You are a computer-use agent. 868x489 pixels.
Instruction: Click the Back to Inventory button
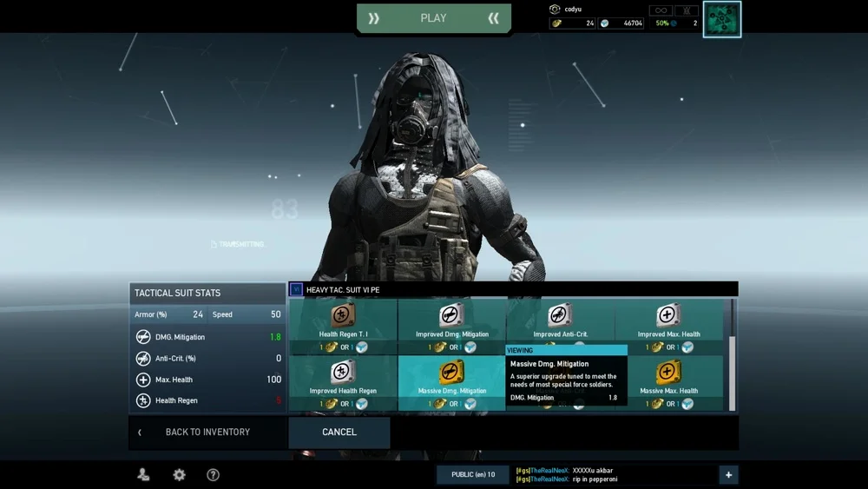207,432
